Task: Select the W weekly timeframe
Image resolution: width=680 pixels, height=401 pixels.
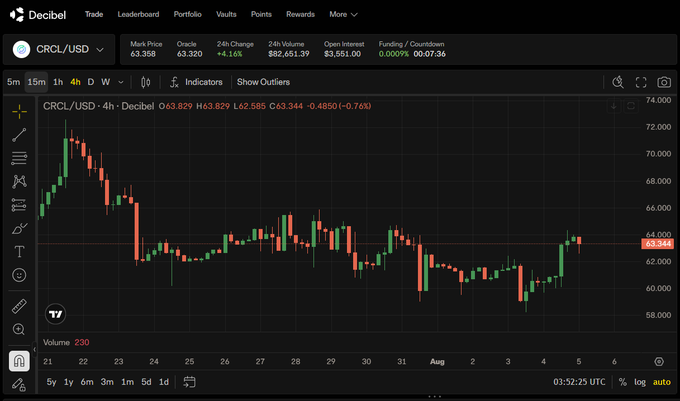Action: [106, 82]
